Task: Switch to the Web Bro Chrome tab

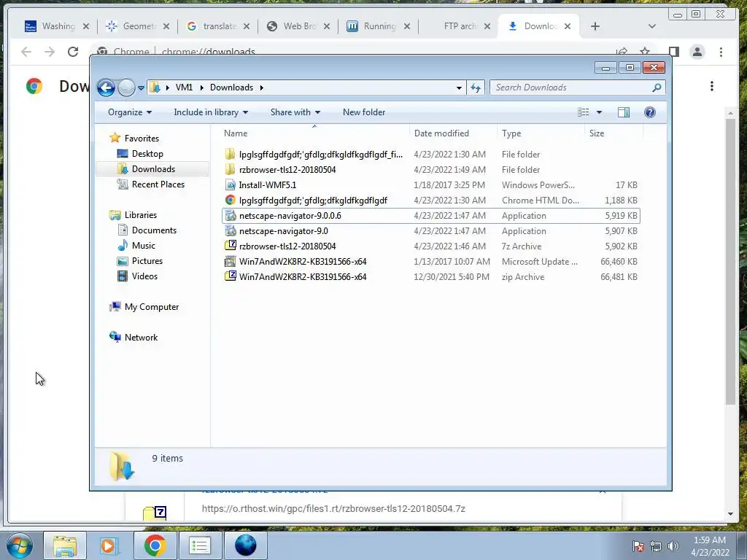Action: [x=299, y=26]
